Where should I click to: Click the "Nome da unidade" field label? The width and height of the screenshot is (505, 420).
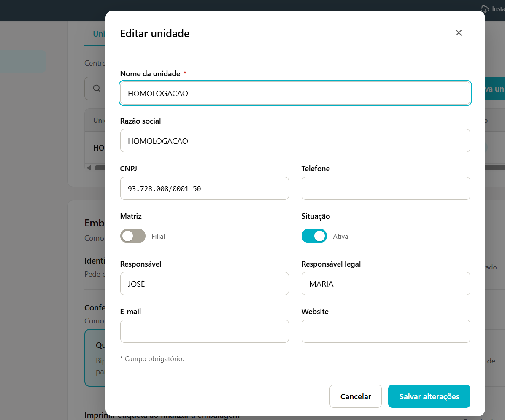click(x=150, y=74)
